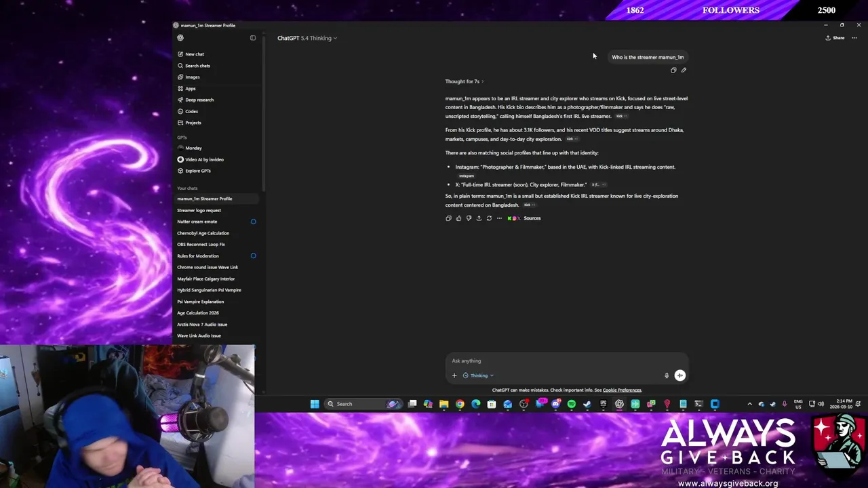
Task: Click the blue unread dot on Rules for Moderation
Action: pos(254,256)
